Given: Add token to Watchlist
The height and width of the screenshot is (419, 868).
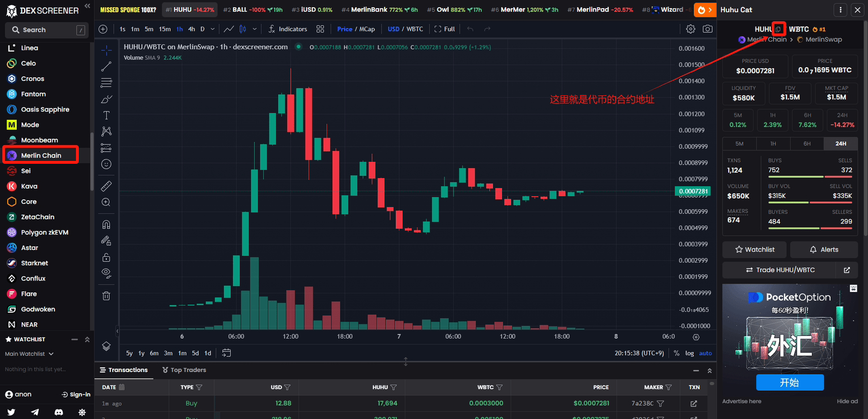Looking at the screenshot, I should [x=755, y=249].
